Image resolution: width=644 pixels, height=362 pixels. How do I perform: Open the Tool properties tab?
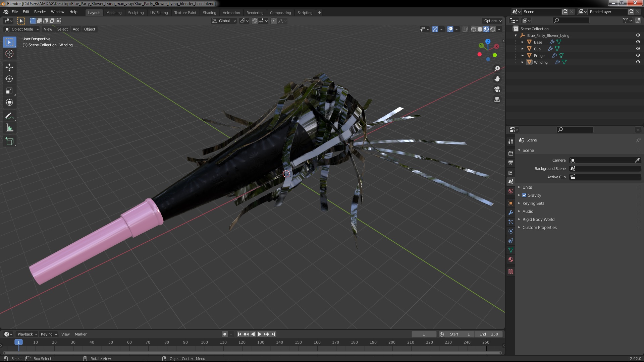tap(511, 141)
